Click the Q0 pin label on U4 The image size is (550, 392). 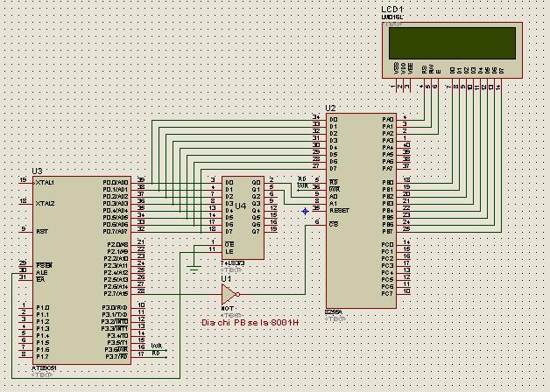click(x=256, y=183)
